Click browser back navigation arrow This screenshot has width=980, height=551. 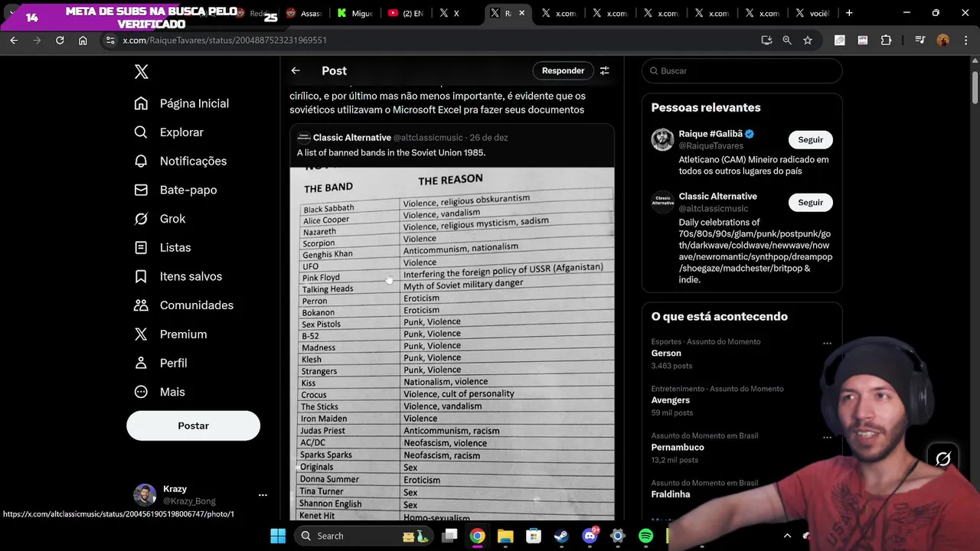[14, 41]
